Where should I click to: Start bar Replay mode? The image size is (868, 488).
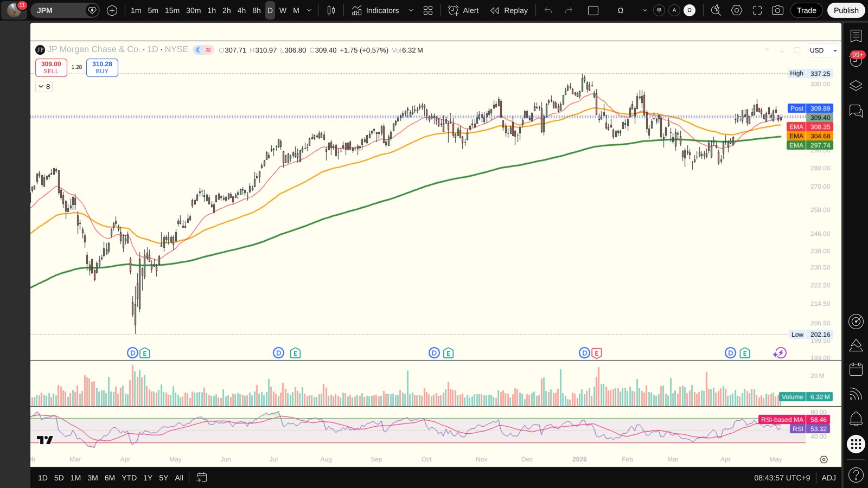point(509,10)
